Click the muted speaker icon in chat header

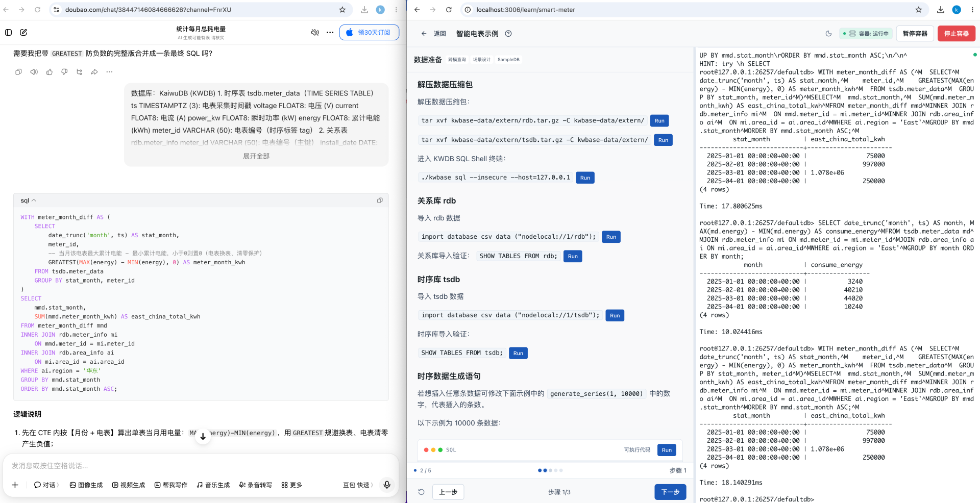click(315, 33)
